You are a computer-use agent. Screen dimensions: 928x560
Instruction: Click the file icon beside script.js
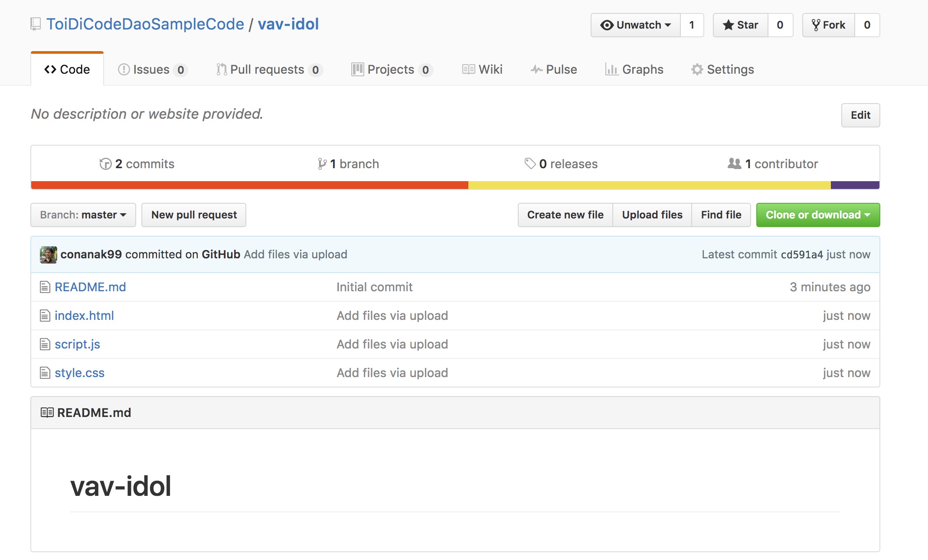tap(45, 344)
